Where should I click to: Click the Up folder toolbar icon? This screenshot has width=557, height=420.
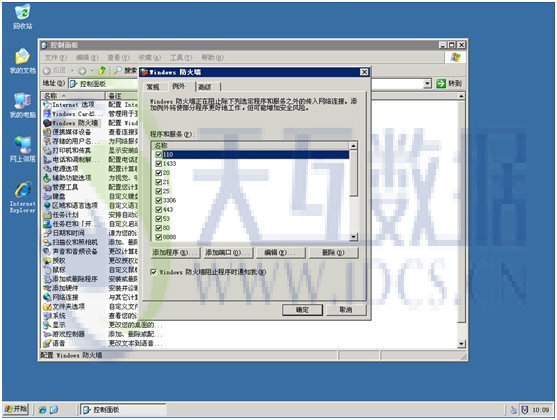[x=102, y=70]
